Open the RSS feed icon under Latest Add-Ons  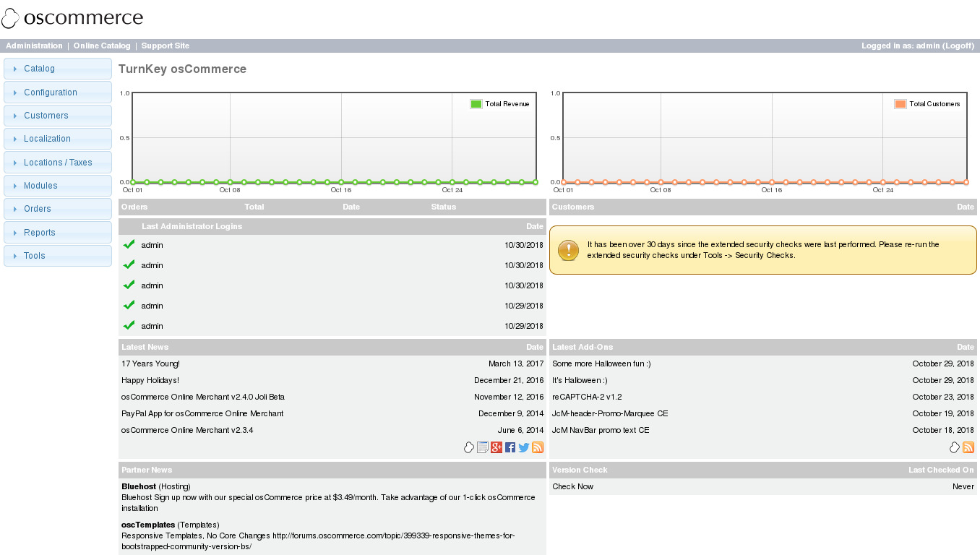tap(968, 447)
